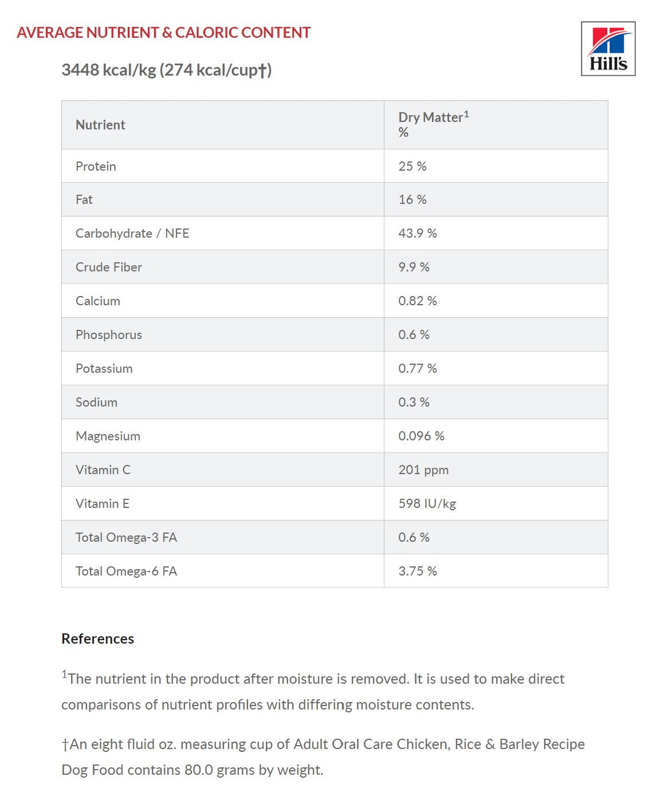Image resolution: width=672 pixels, height=804 pixels.
Task: Click the eight fluid oz. cup footnote
Action: 323,756
